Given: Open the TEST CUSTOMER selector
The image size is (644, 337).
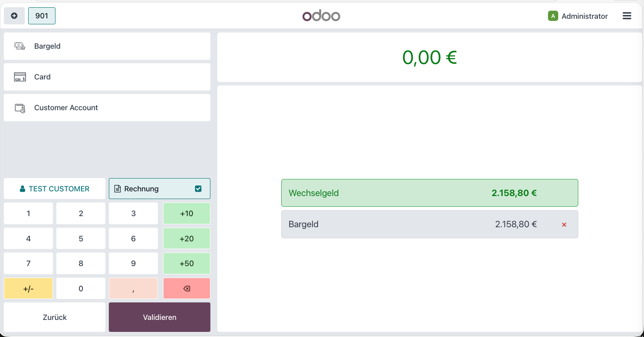Looking at the screenshot, I should [55, 189].
